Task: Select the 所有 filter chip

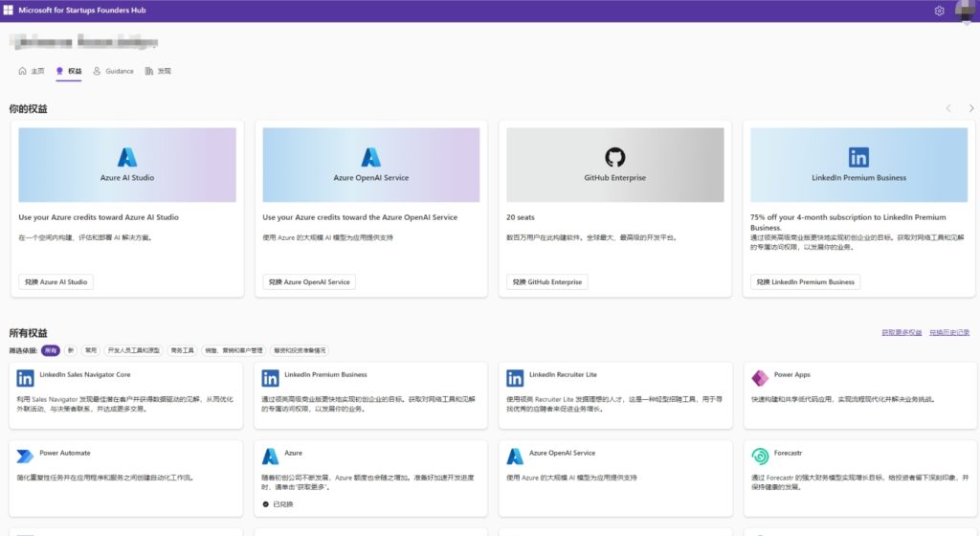Action: pos(51,350)
